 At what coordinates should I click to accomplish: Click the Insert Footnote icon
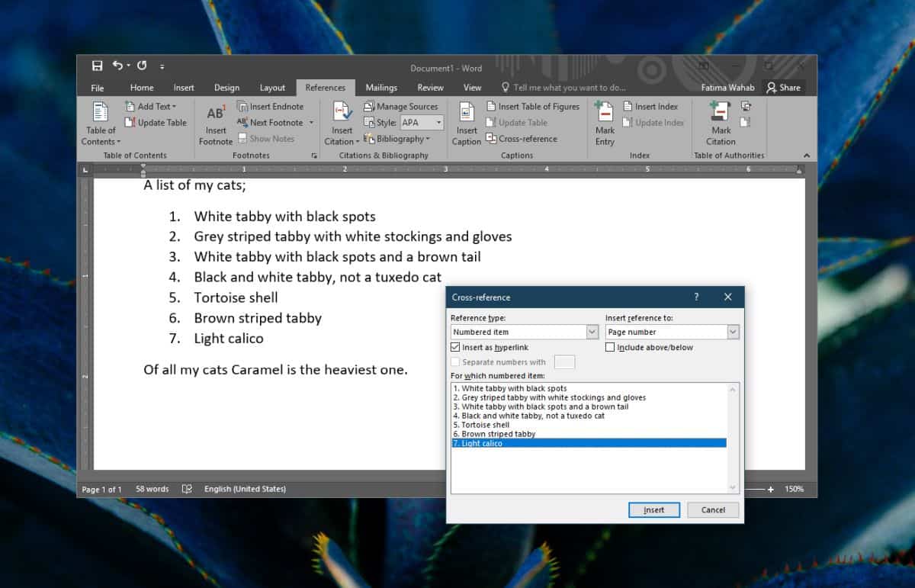pos(216,114)
